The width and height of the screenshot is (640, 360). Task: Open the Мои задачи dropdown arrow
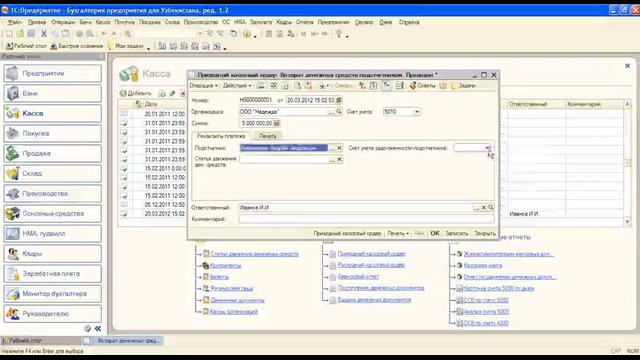(149, 48)
